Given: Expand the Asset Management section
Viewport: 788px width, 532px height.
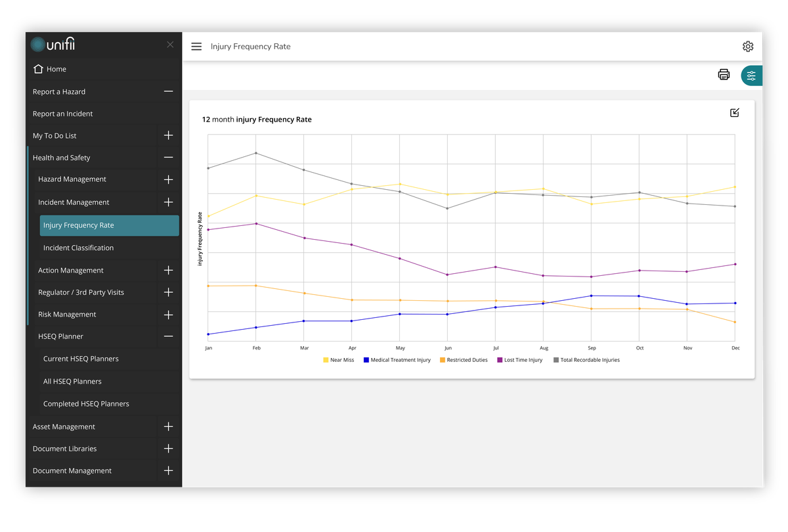Looking at the screenshot, I should click(x=168, y=427).
